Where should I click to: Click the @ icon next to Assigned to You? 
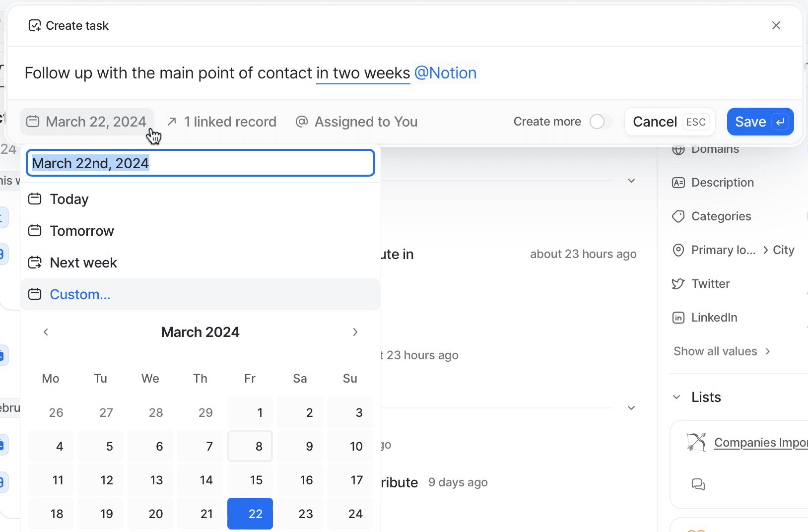point(301,121)
